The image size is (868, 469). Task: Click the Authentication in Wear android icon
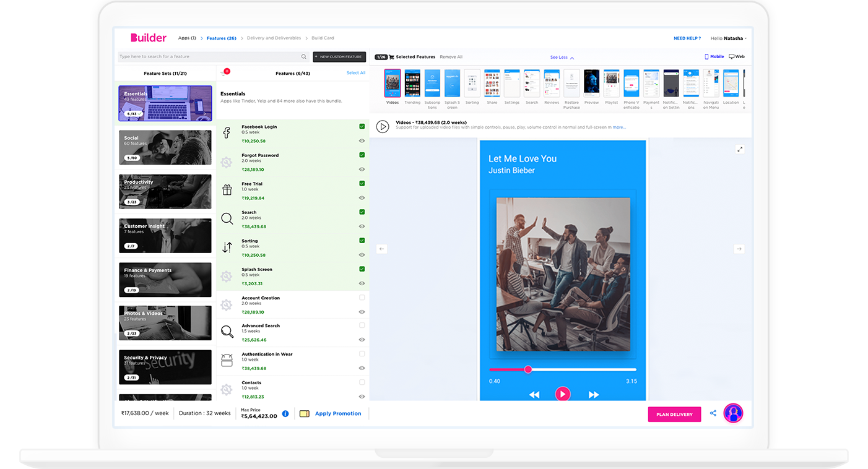tap(227, 360)
